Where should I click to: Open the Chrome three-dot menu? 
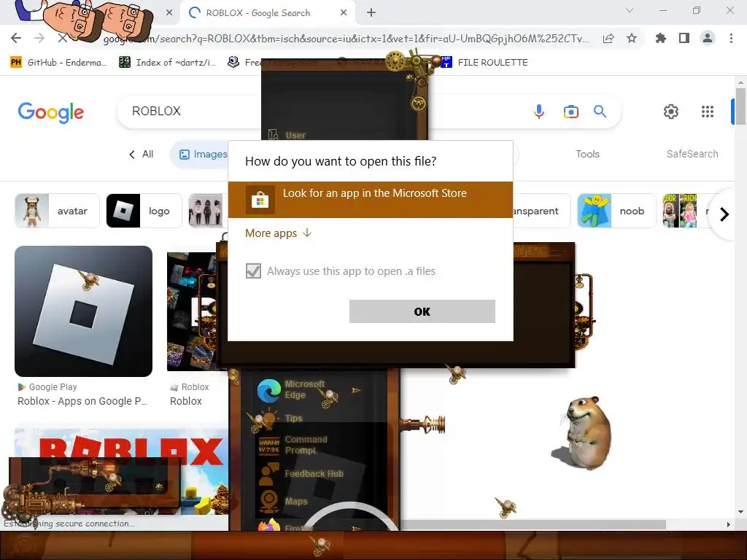coord(731,38)
